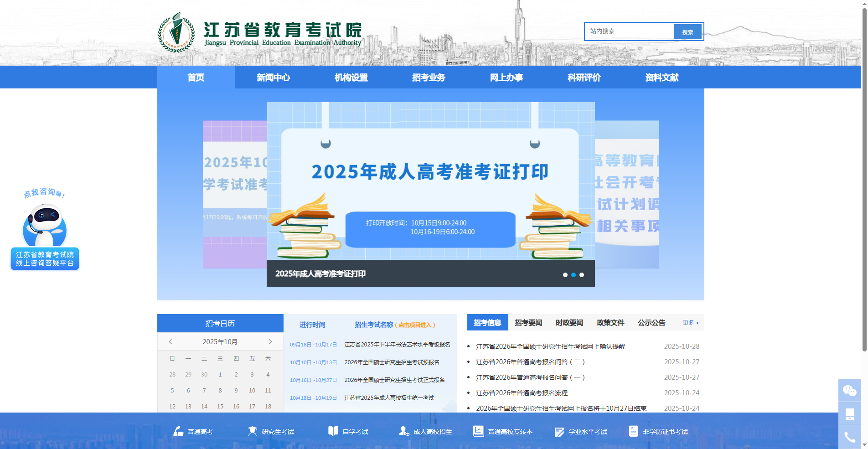The width and height of the screenshot is (868, 449).
Task: Open the 普通高考 icon in bottom bar
Action: point(178,431)
